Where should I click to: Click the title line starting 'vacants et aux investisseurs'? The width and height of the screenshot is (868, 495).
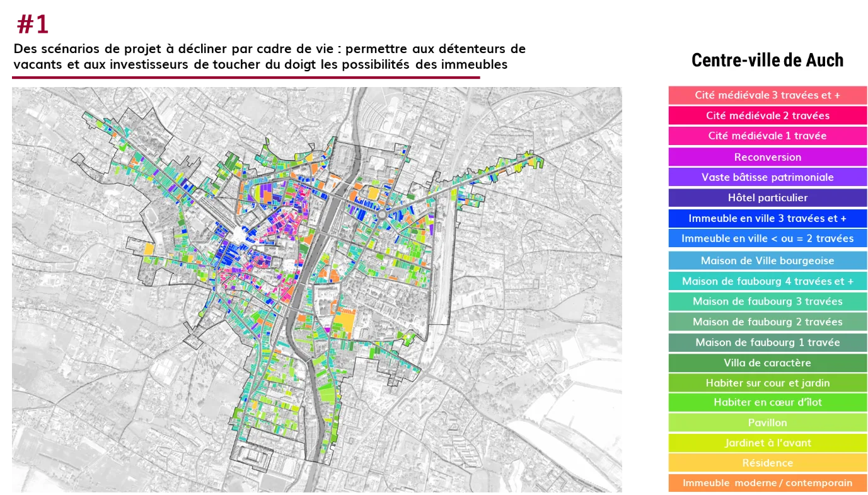[260, 64]
